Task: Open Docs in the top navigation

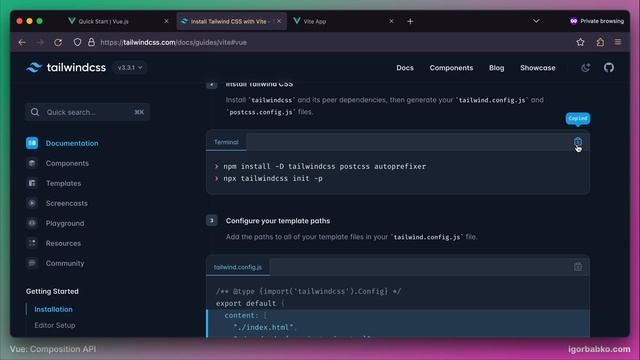Action: pyautogui.click(x=405, y=68)
